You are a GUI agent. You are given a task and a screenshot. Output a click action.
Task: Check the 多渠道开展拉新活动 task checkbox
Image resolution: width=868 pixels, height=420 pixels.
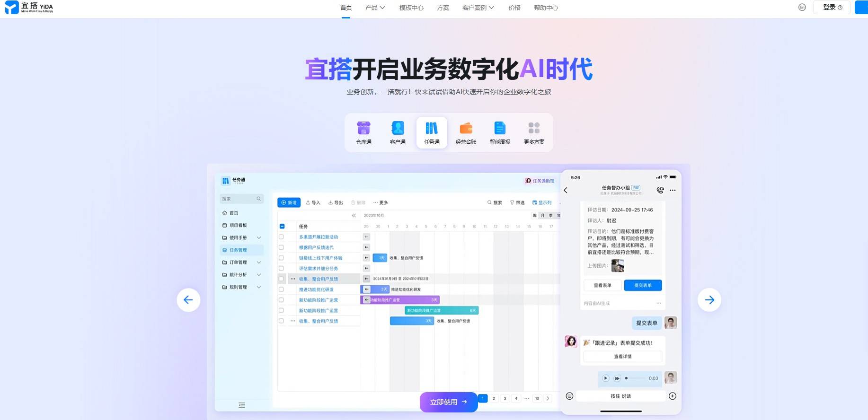281,237
